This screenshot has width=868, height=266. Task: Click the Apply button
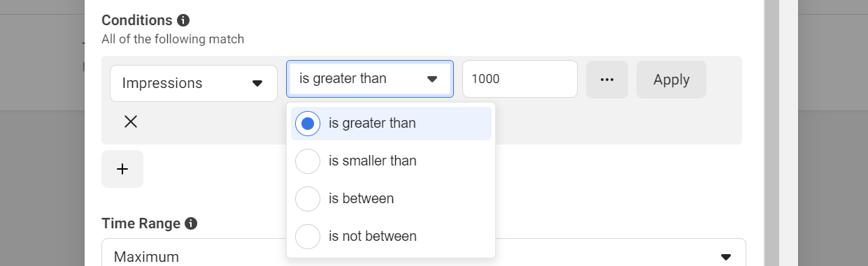pos(671,80)
